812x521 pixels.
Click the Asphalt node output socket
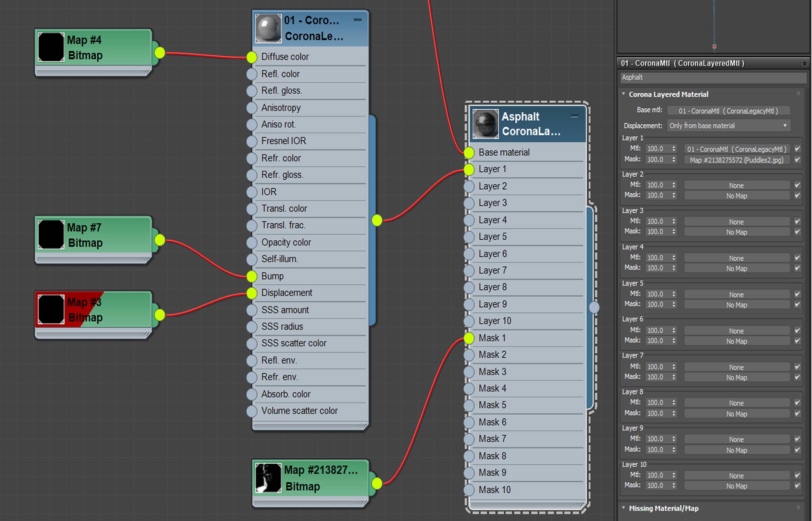click(594, 307)
